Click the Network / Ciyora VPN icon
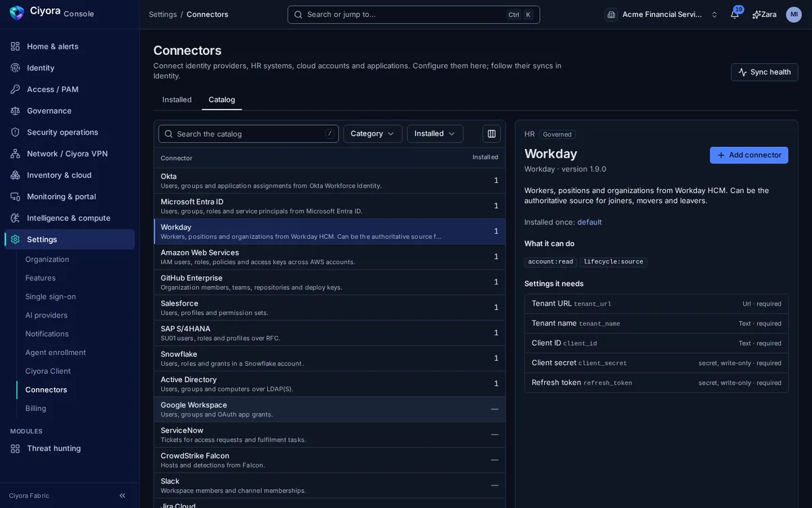This screenshot has height=508, width=812. tap(15, 154)
